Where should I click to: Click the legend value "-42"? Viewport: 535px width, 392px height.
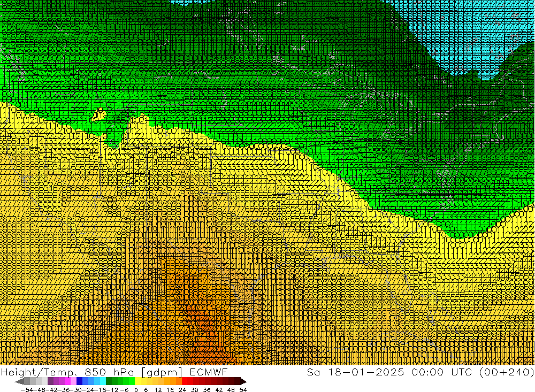coord(51,390)
